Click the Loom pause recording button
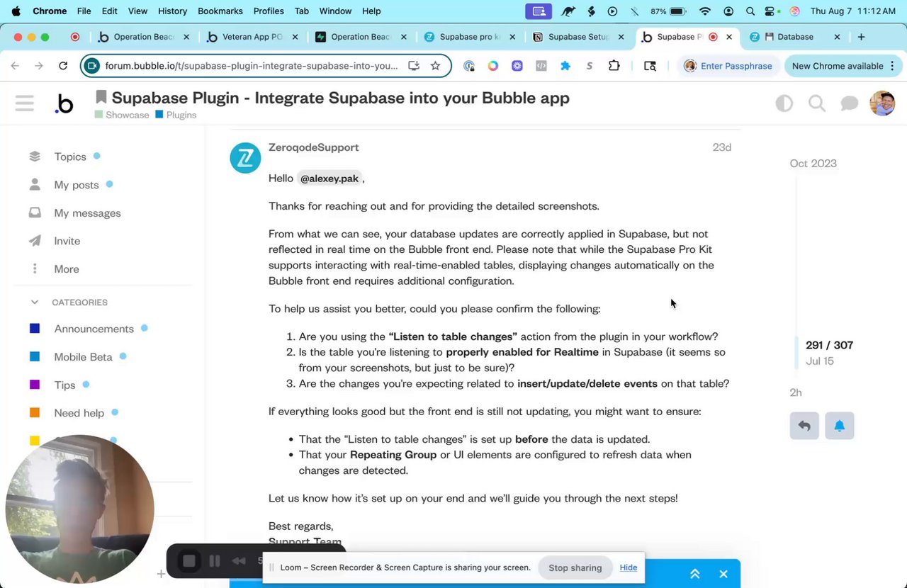Image resolution: width=907 pixels, height=588 pixels. (x=214, y=562)
